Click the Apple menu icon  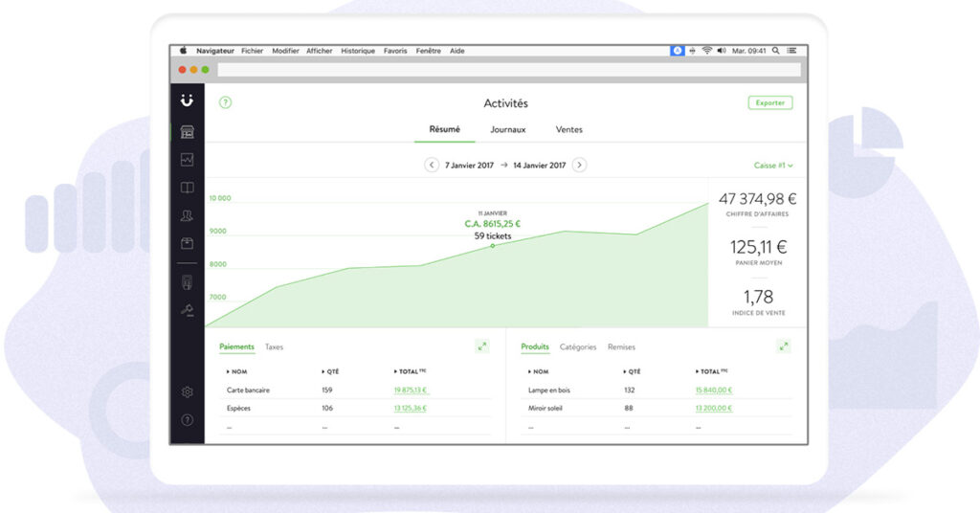click(x=183, y=51)
